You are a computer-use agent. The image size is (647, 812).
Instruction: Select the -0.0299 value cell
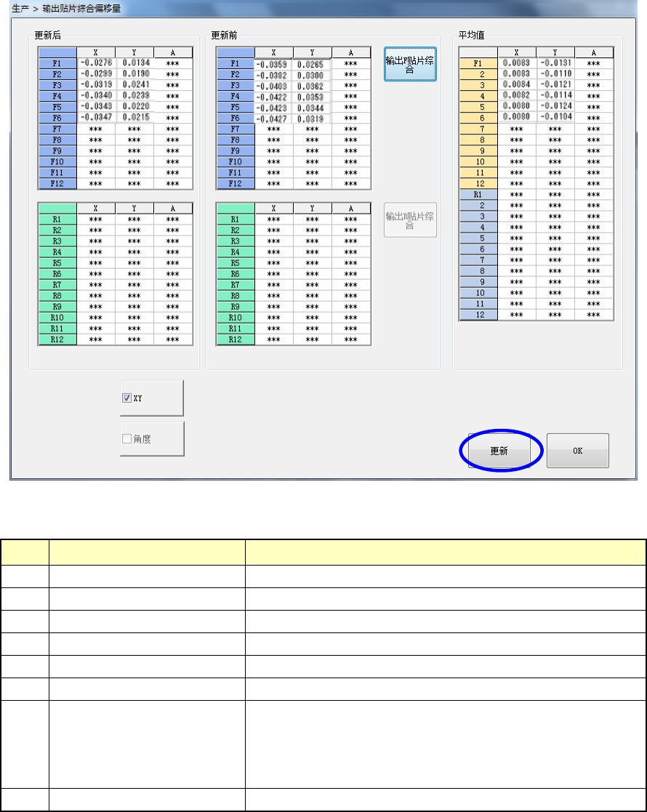[x=96, y=74]
